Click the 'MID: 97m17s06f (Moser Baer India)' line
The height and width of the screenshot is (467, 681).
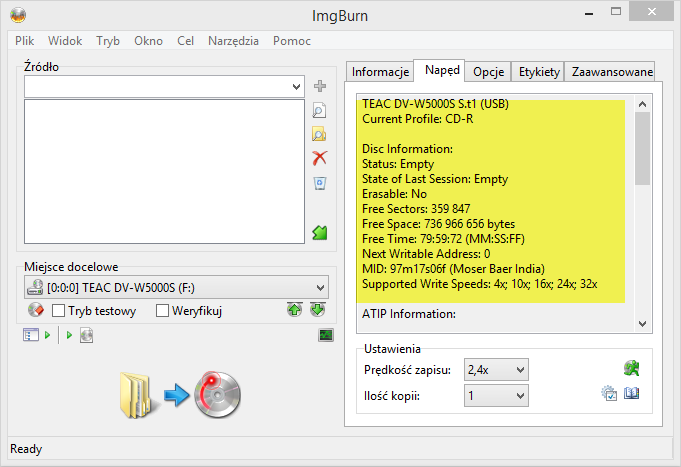click(x=453, y=269)
